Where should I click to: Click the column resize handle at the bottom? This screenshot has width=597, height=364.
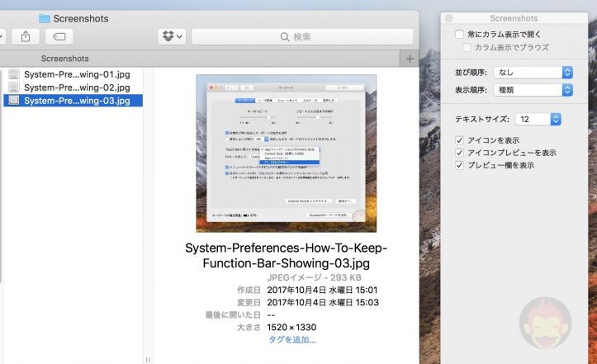[148, 359]
